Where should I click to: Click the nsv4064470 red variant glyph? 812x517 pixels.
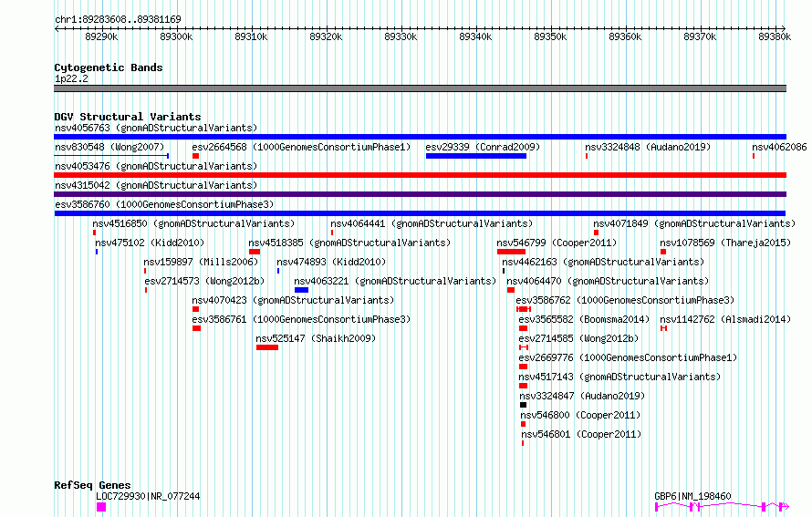(511, 290)
